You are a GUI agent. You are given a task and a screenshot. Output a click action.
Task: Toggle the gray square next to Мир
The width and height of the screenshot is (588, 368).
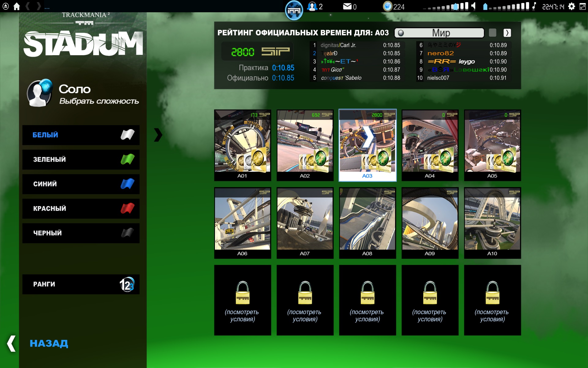(x=492, y=33)
